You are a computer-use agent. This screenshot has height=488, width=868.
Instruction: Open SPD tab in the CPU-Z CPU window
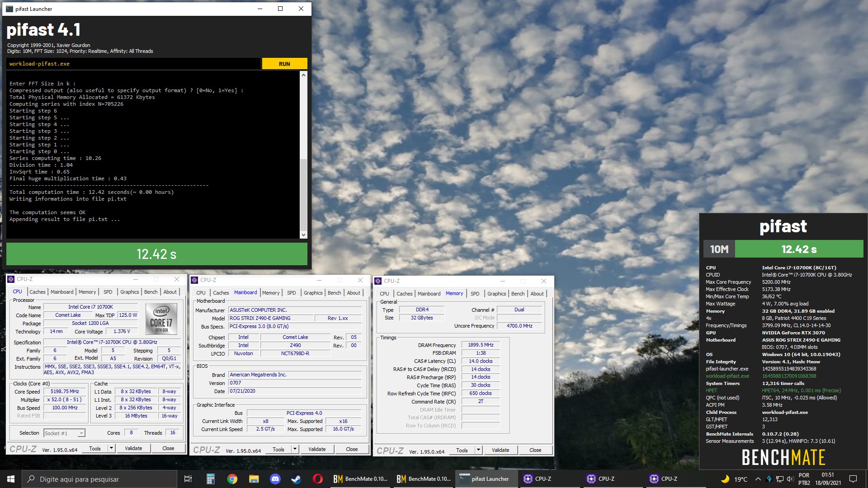(x=108, y=292)
